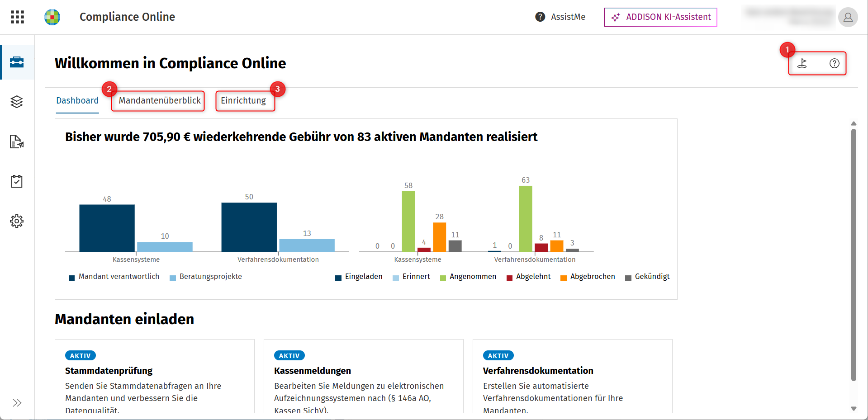Viewport: 868px width, 420px height.
Task: Toggle Mandant verantwortlich legend swatch
Action: pos(71,278)
